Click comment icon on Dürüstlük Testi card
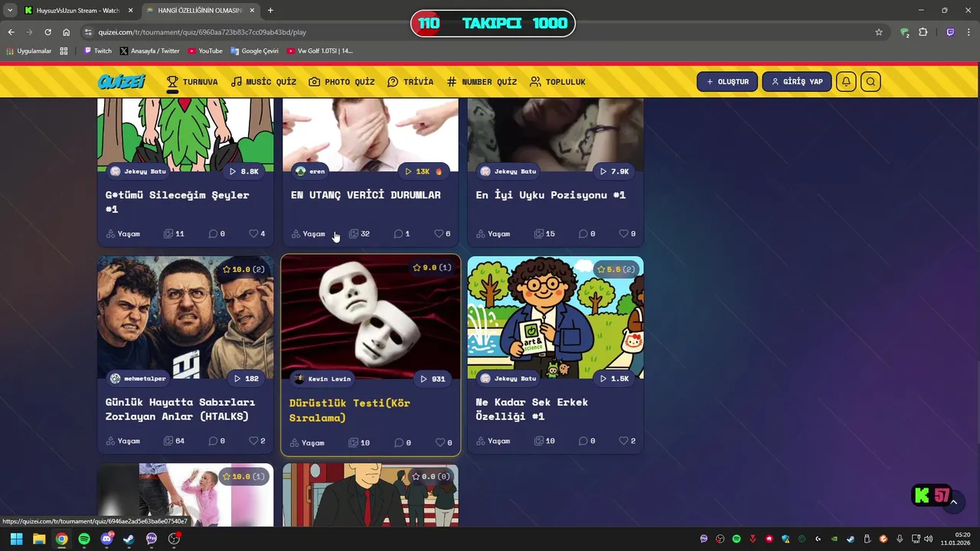This screenshot has width=980, height=551. click(x=398, y=442)
